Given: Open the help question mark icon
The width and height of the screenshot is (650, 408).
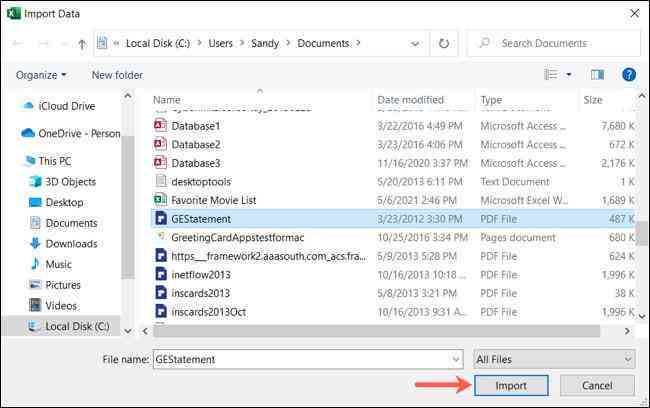Looking at the screenshot, I should 628,75.
